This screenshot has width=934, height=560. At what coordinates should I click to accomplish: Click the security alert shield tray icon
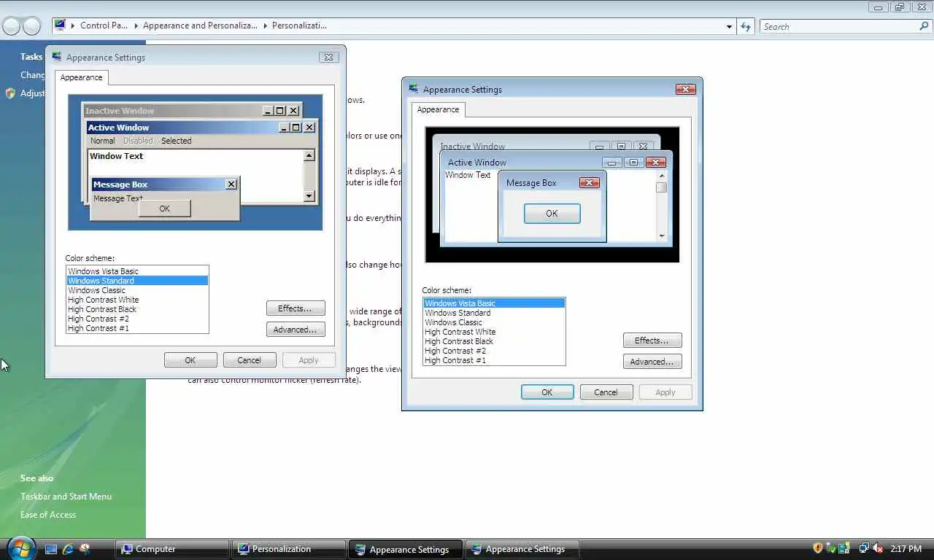point(818,548)
